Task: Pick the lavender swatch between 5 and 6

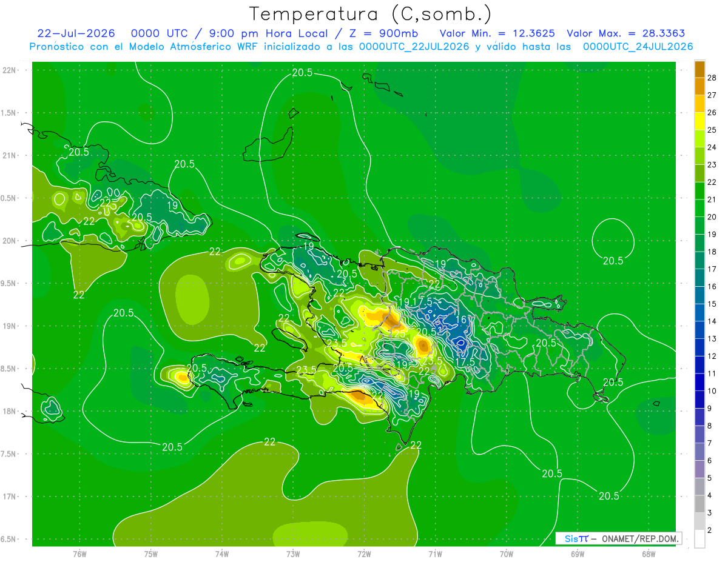Action: 699,469
